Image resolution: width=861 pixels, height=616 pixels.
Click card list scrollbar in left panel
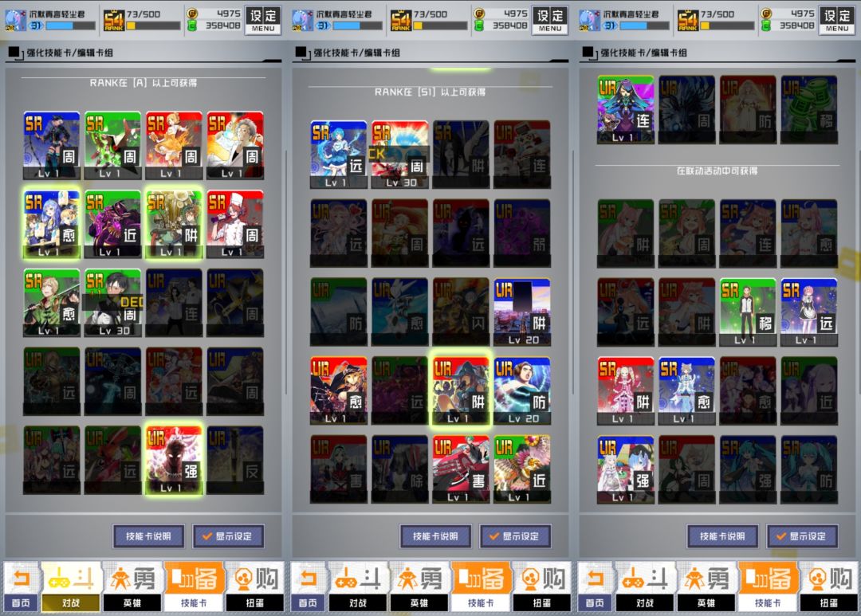click(286, 272)
